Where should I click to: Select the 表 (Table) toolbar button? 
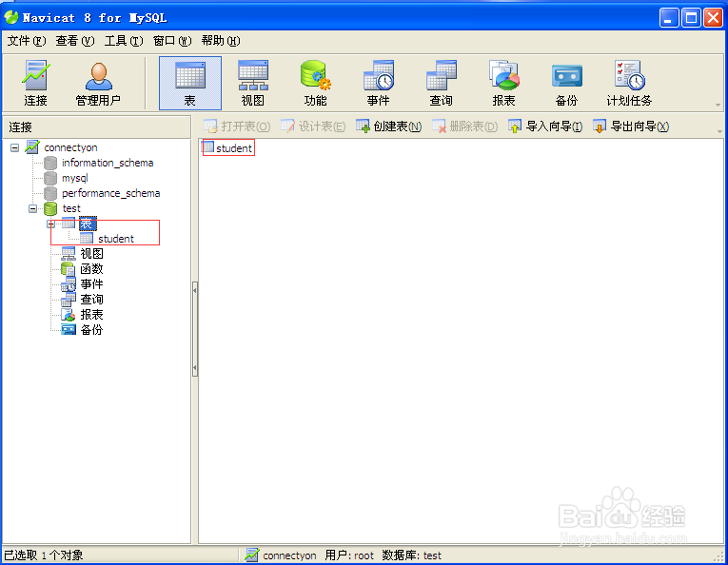(190, 84)
